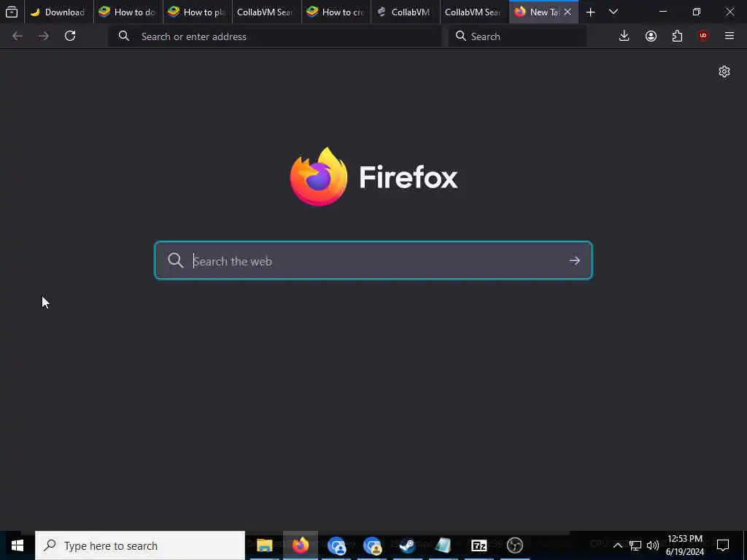Go forward one page
This screenshot has height=560, width=747.
tap(44, 36)
